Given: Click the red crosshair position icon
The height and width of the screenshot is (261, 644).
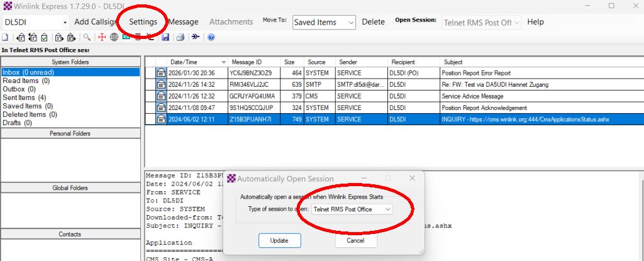Looking at the screenshot, I should pos(102,38).
